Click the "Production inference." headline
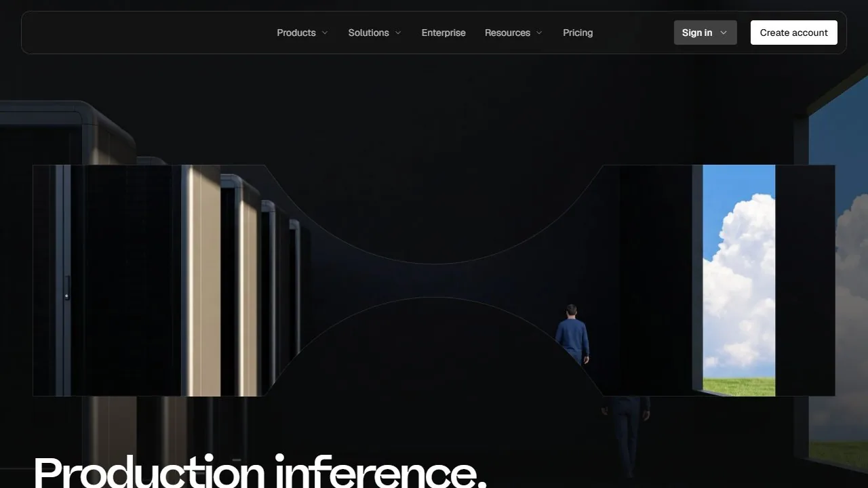 coord(260,472)
